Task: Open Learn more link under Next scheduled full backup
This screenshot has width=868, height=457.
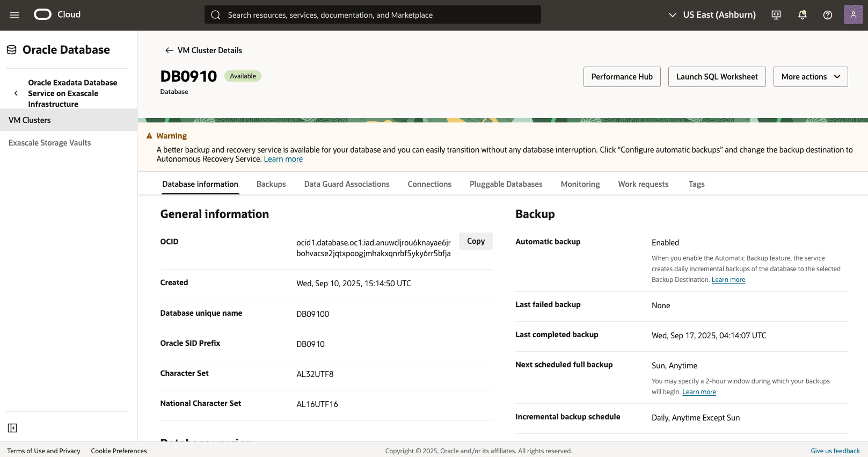Action: coord(699,392)
